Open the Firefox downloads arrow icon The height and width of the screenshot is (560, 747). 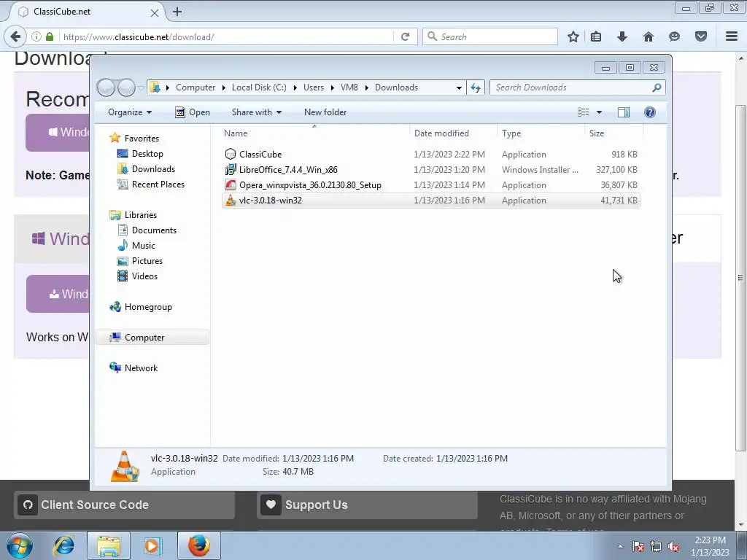tap(622, 36)
